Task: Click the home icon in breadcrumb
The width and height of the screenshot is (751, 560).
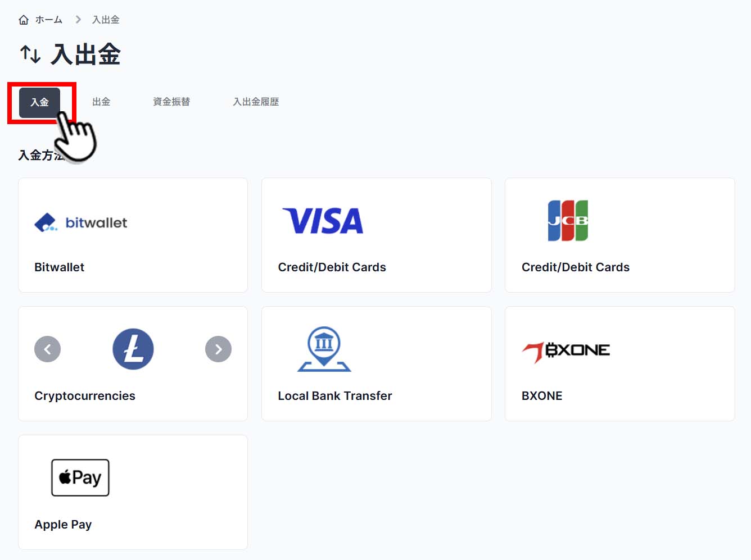Action: pos(24,20)
